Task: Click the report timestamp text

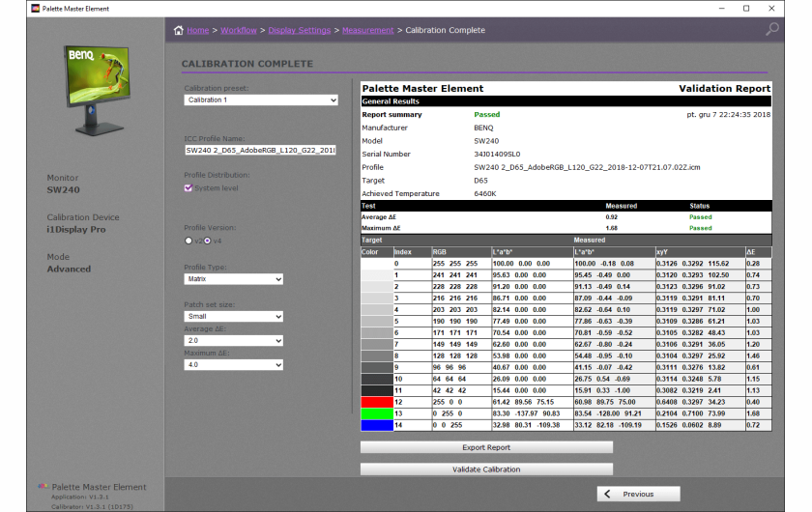Action: (728, 114)
